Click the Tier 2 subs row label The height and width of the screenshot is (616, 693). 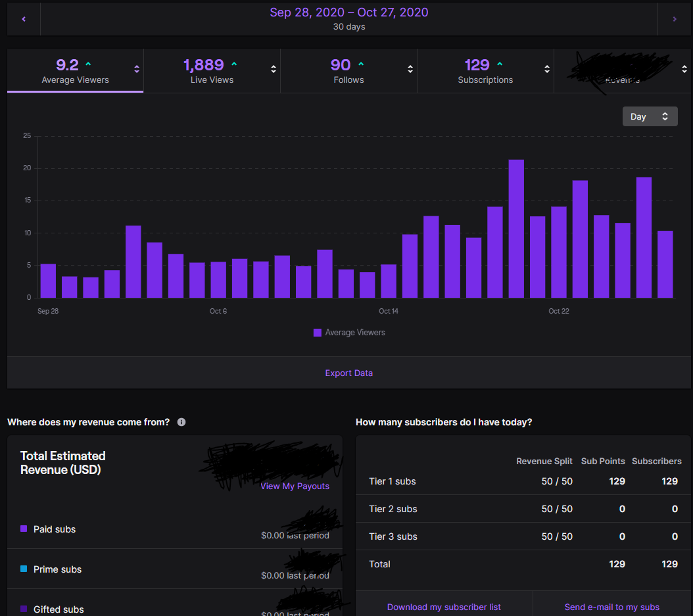[x=393, y=509]
